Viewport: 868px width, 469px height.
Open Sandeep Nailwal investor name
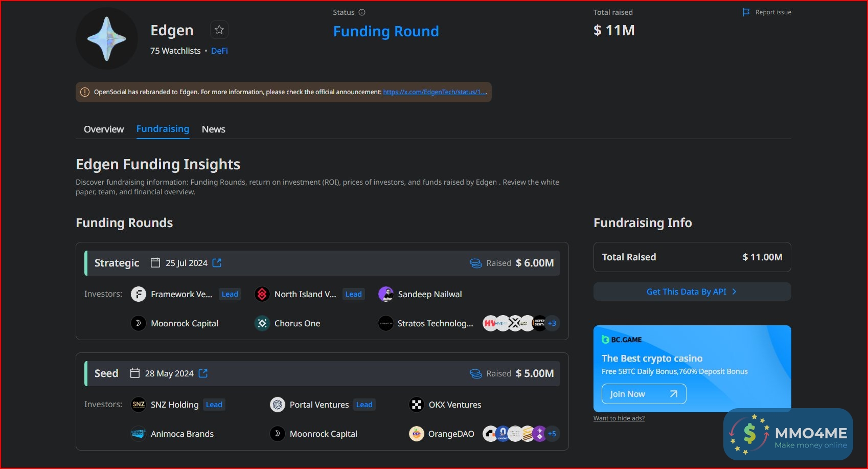(430, 294)
